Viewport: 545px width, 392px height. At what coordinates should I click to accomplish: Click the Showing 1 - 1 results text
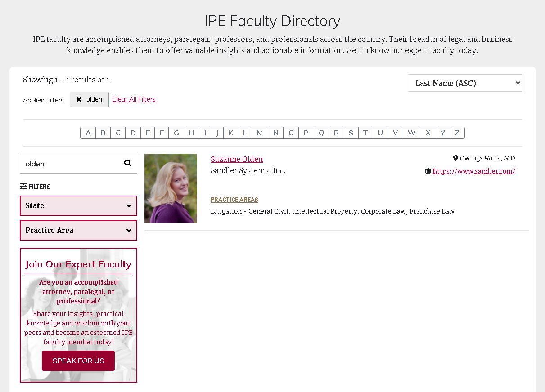[x=66, y=80]
